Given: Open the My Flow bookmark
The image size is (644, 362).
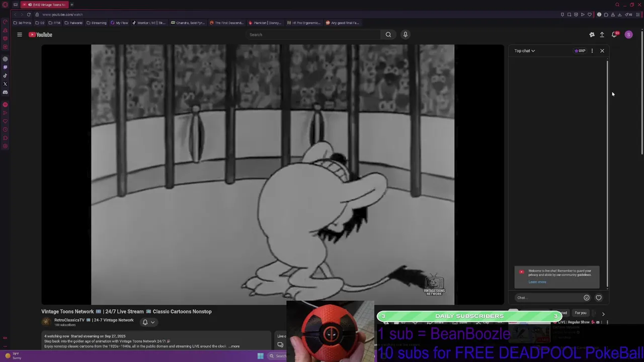Looking at the screenshot, I should 119,23.
